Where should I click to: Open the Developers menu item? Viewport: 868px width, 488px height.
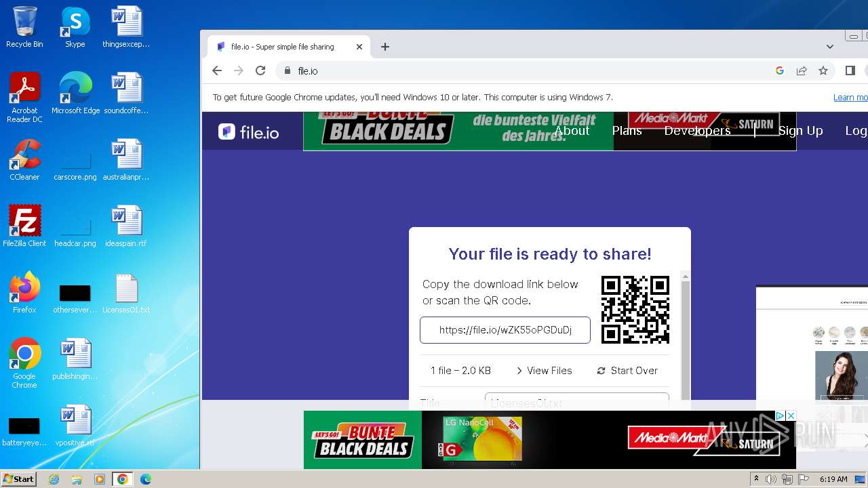tap(697, 131)
